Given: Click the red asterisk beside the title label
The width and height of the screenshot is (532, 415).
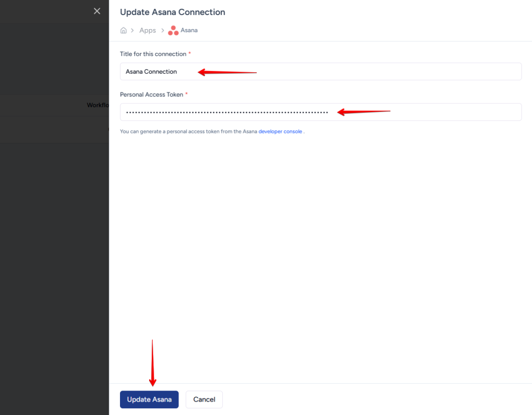Looking at the screenshot, I should [x=190, y=54].
